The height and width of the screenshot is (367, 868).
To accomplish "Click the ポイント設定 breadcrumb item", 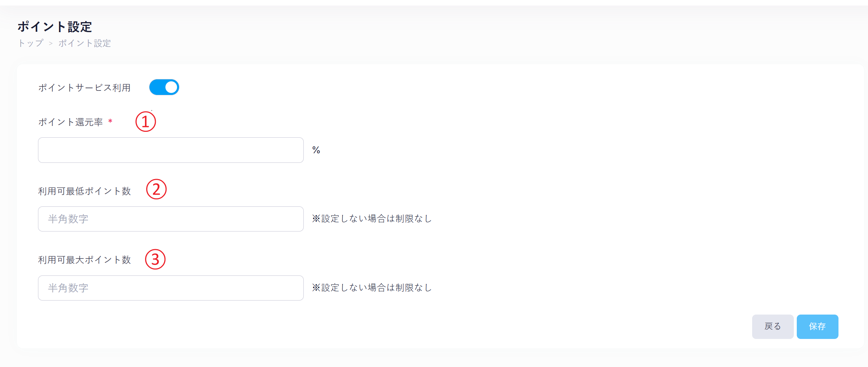I will point(85,43).
